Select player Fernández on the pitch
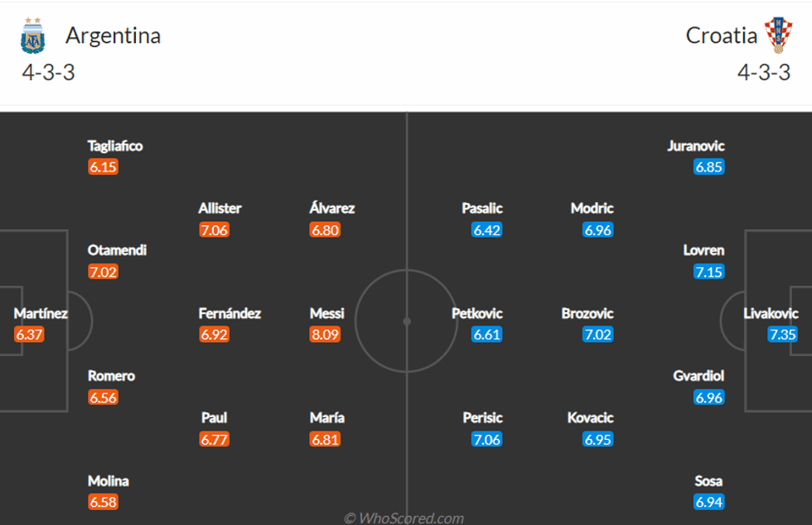Viewport: 812px width, 525px height. click(x=230, y=314)
